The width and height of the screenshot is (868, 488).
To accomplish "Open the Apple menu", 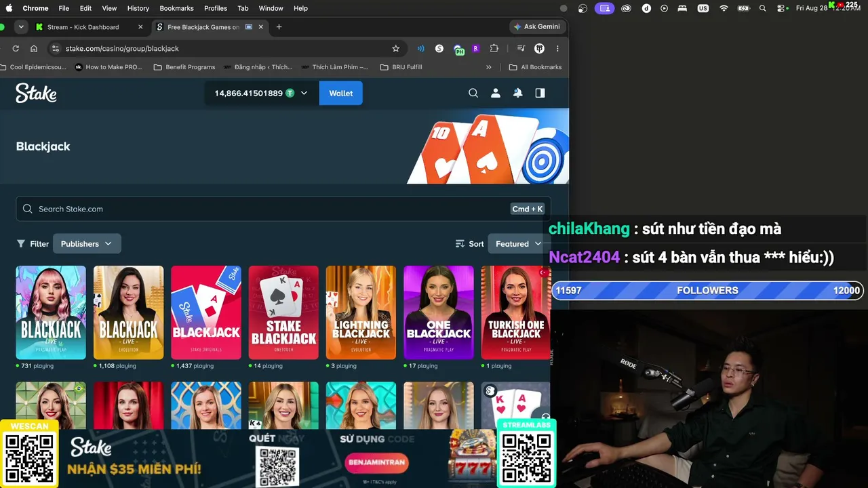I will point(9,8).
